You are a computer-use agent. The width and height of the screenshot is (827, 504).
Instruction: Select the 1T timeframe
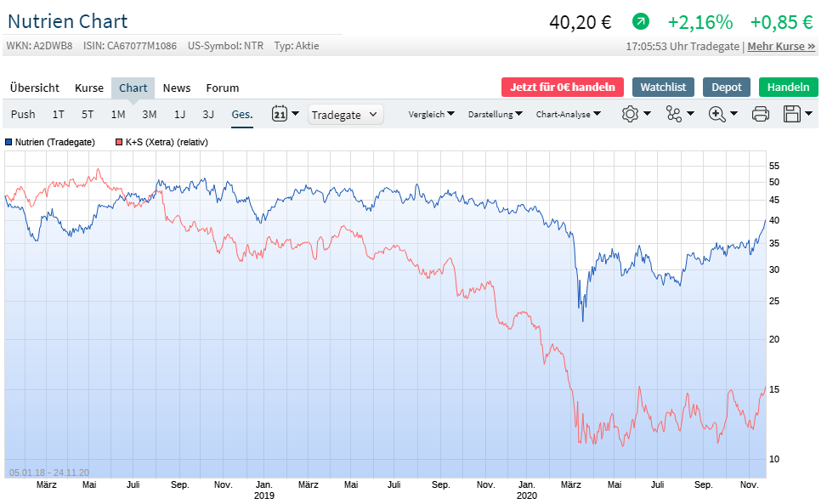(59, 115)
